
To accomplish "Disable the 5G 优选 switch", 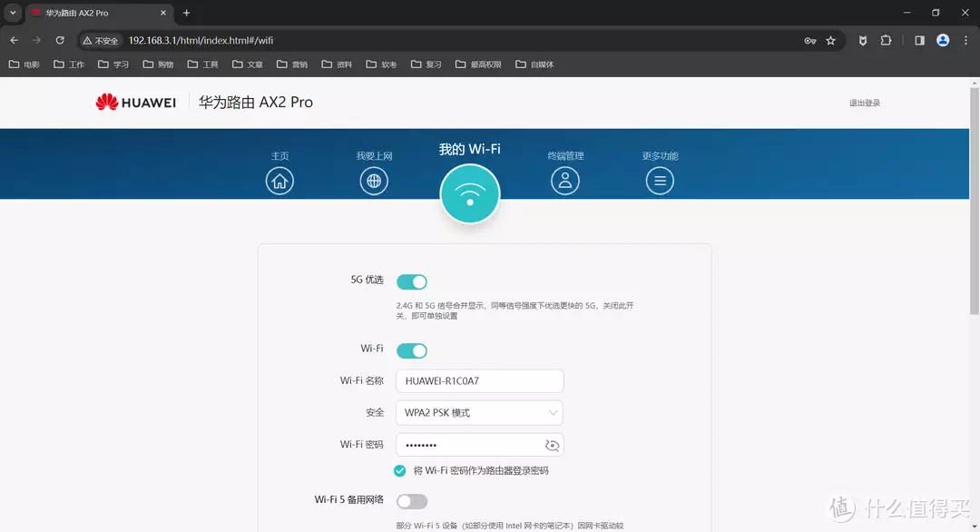I will (x=412, y=282).
